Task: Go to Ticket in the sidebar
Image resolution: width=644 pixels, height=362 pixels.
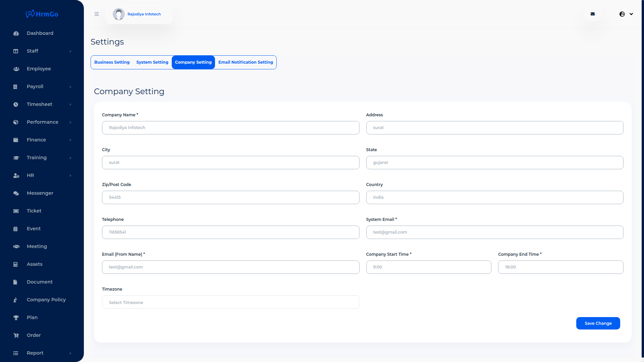Action: [34, 211]
